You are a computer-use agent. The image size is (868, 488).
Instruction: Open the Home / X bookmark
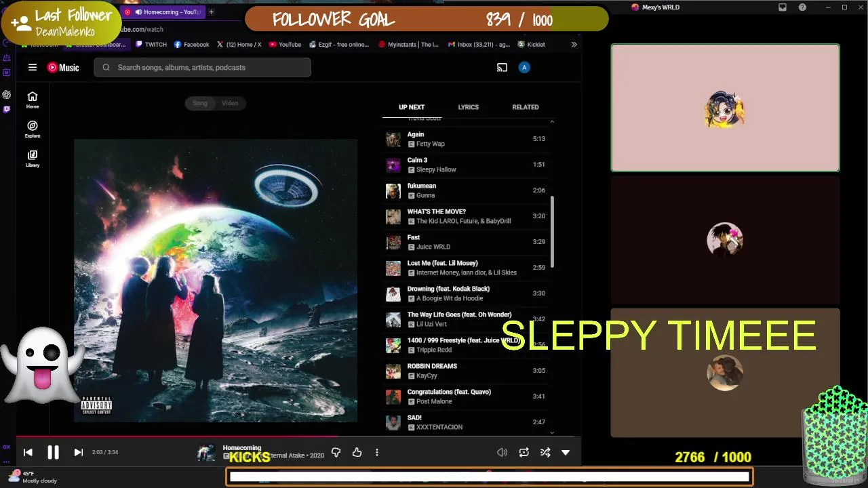(x=239, y=45)
